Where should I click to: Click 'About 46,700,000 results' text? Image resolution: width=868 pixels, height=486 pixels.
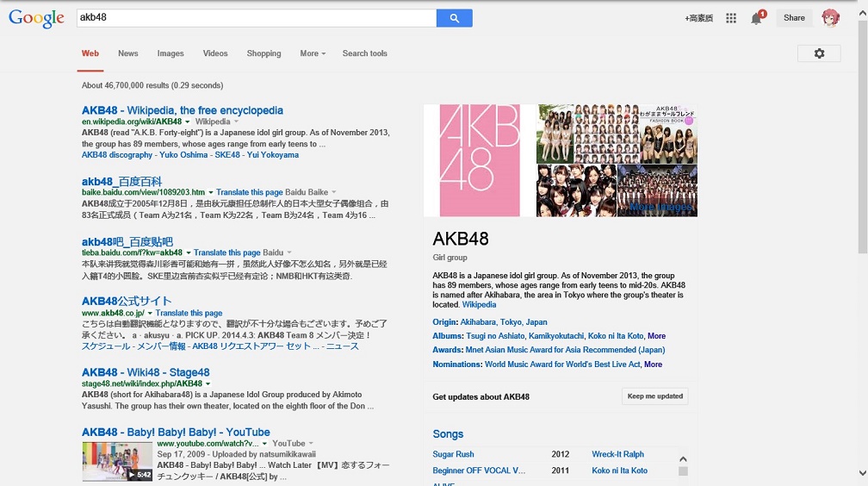(125, 85)
